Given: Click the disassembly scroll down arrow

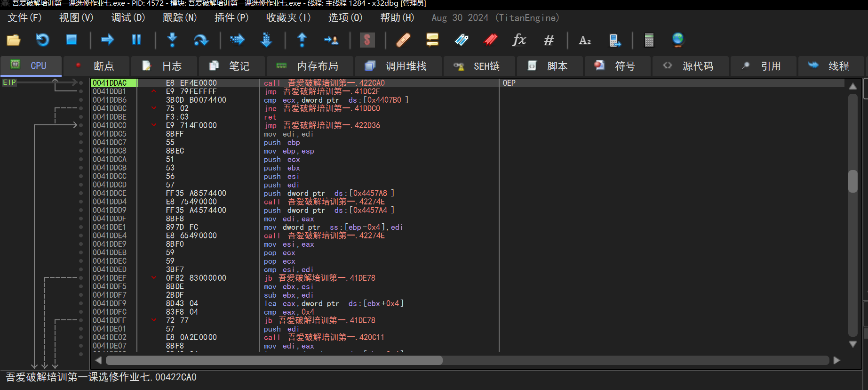Looking at the screenshot, I should click(x=853, y=344).
